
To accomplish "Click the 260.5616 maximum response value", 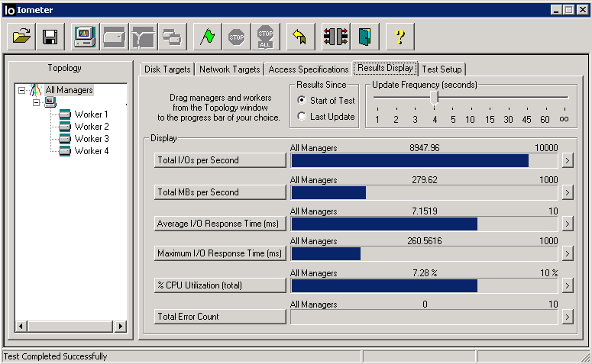I will pos(425,241).
